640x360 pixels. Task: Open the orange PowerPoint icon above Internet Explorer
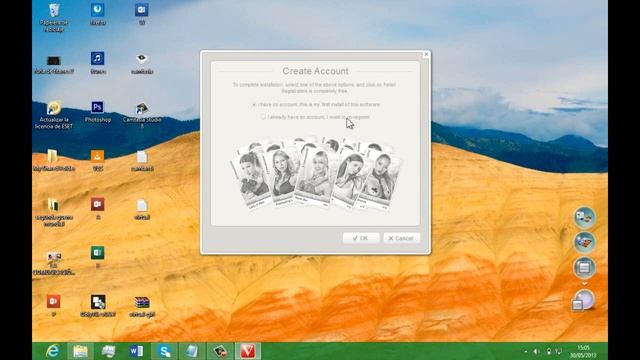53,305
